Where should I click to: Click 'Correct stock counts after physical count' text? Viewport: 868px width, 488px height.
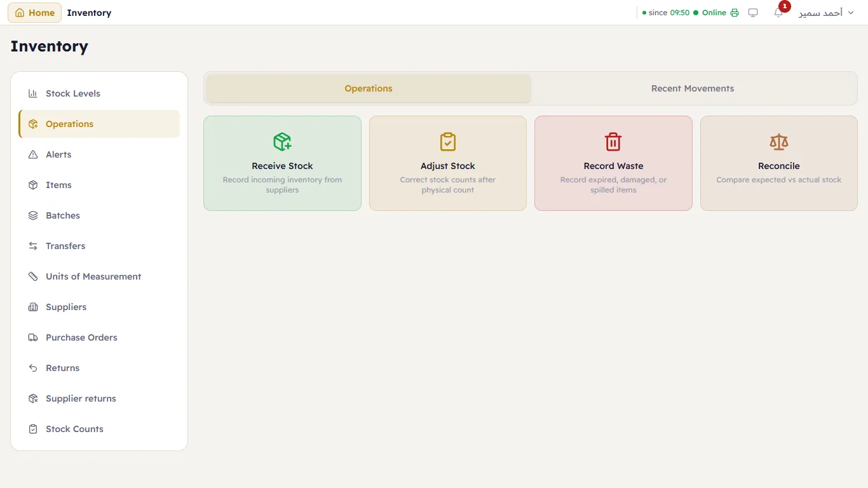point(448,185)
